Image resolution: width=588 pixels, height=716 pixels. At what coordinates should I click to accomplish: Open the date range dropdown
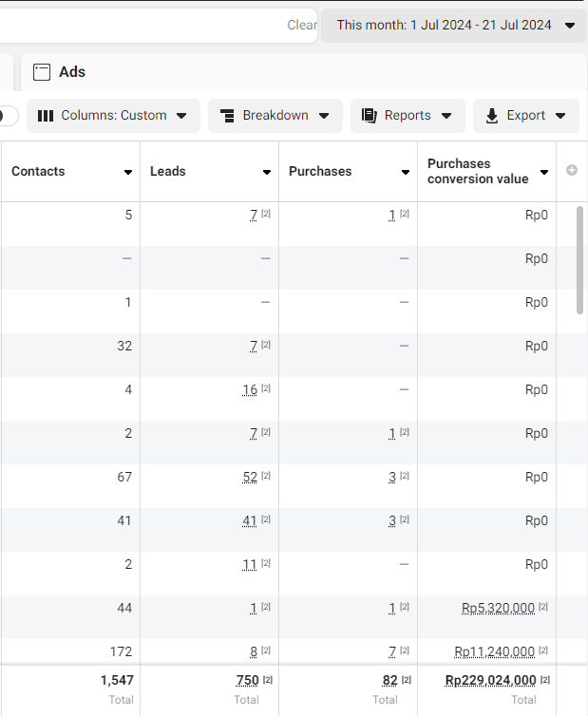coord(455,26)
